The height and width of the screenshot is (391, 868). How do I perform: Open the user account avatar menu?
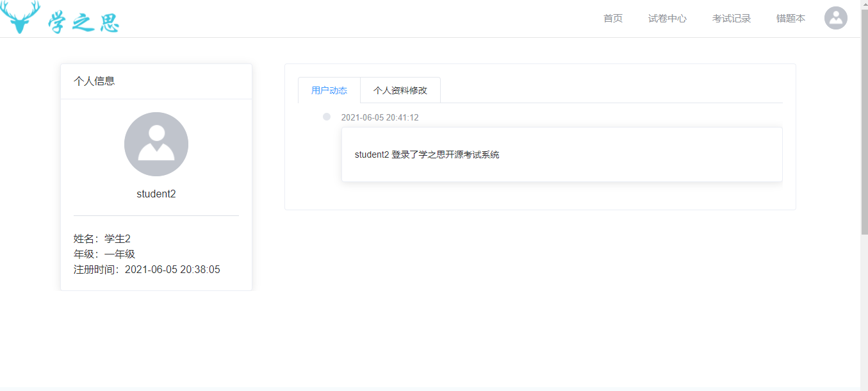pyautogui.click(x=835, y=18)
